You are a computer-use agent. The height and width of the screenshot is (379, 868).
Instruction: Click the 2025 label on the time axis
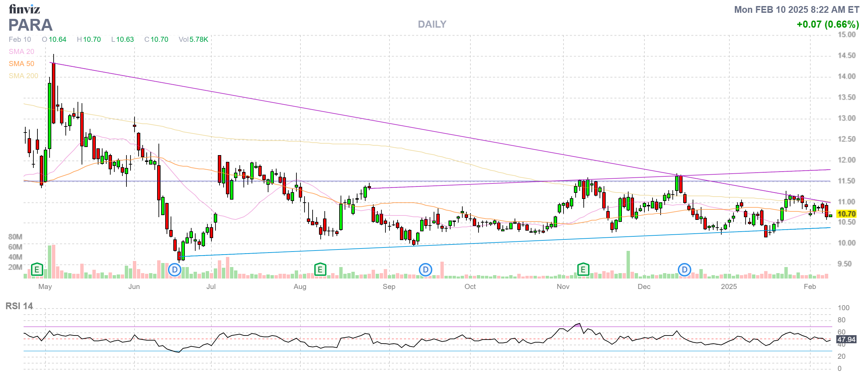[x=729, y=287]
